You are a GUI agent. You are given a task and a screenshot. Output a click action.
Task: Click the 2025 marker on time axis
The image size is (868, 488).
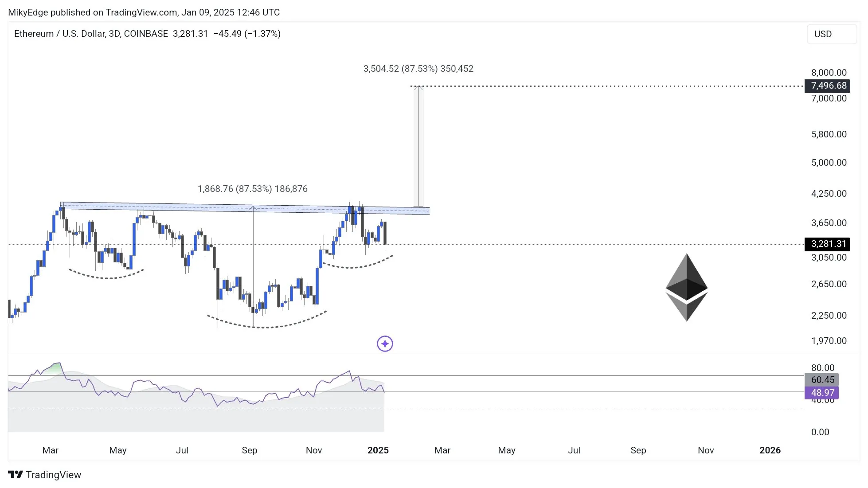click(x=378, y=450)
